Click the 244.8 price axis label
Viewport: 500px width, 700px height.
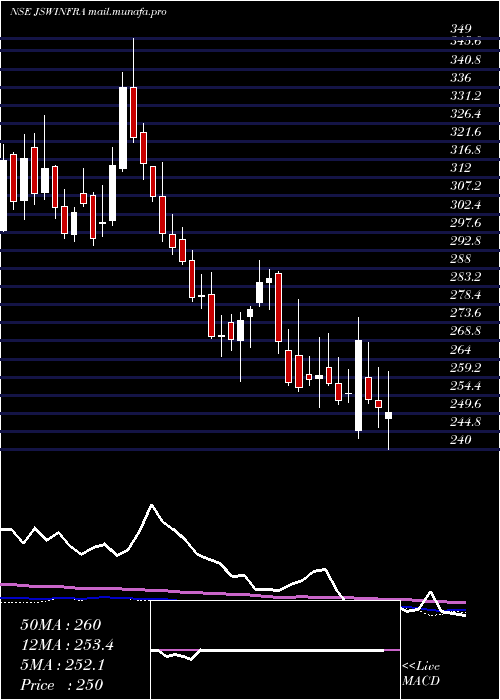[x=465, y=422]
